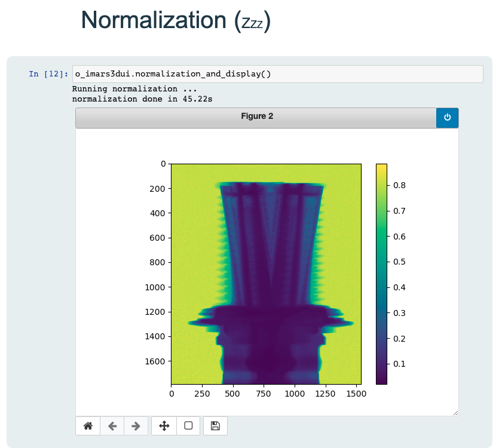Go back to the previous plot view
The width and height of the screenshot is (502, 448).
112,426
